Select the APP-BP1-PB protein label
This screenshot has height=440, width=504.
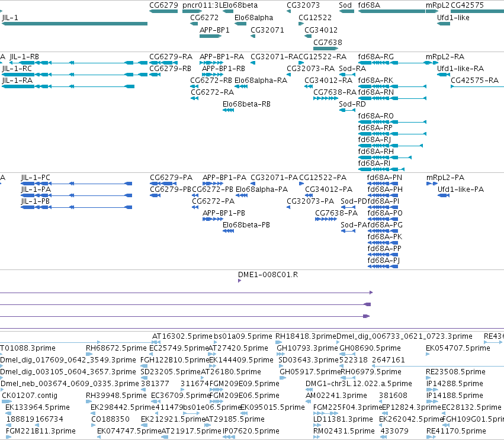pos(224,213)
